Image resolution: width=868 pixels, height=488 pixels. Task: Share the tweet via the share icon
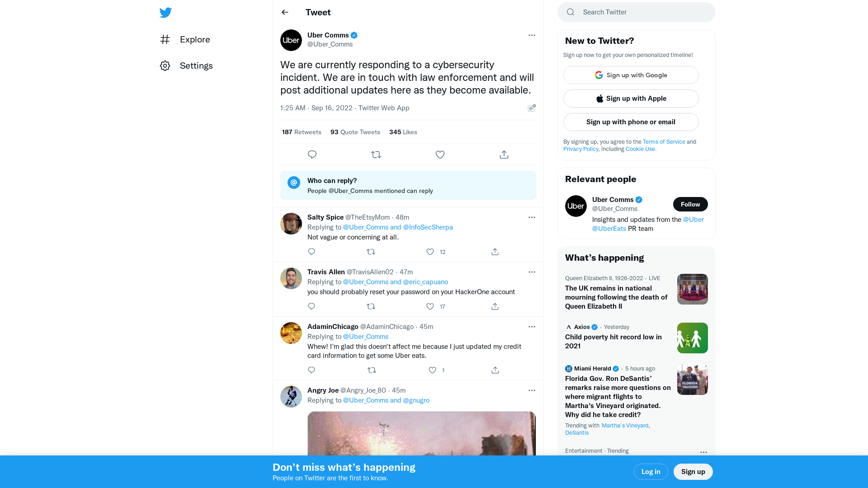click(504, 154)
